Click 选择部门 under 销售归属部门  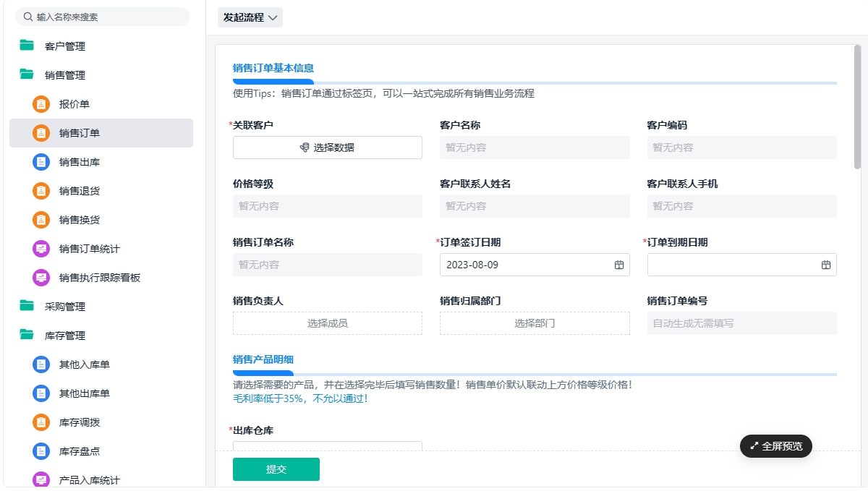coord(535,323)
